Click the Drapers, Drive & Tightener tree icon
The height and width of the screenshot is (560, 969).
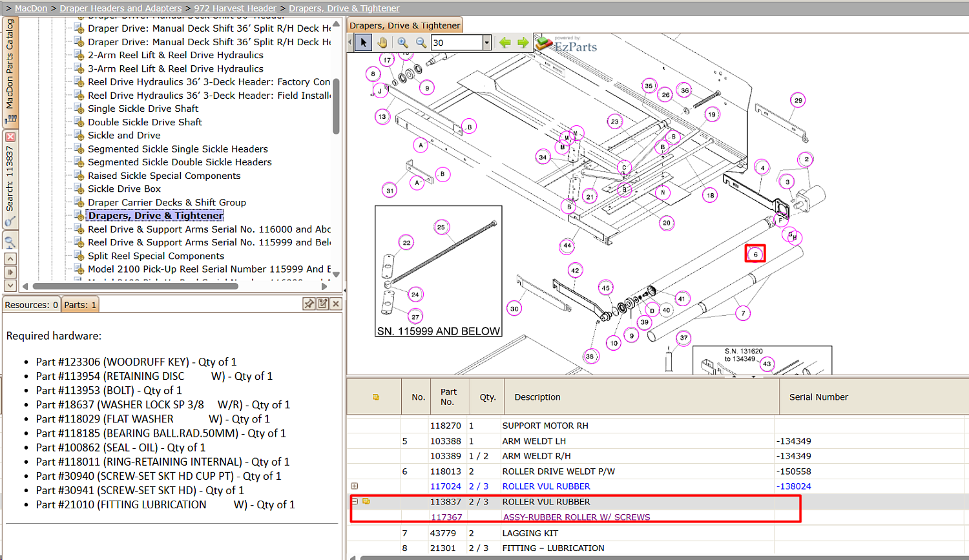[79, 215]
